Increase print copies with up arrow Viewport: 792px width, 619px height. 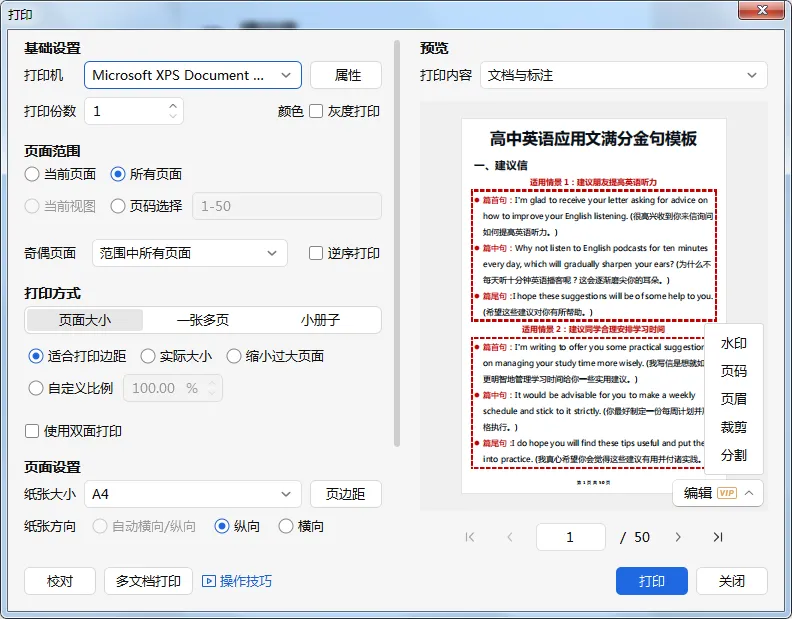173,106
